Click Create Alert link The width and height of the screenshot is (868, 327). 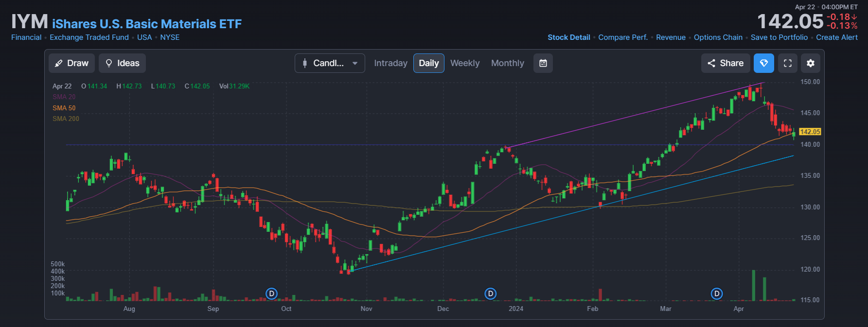(837, 37)
